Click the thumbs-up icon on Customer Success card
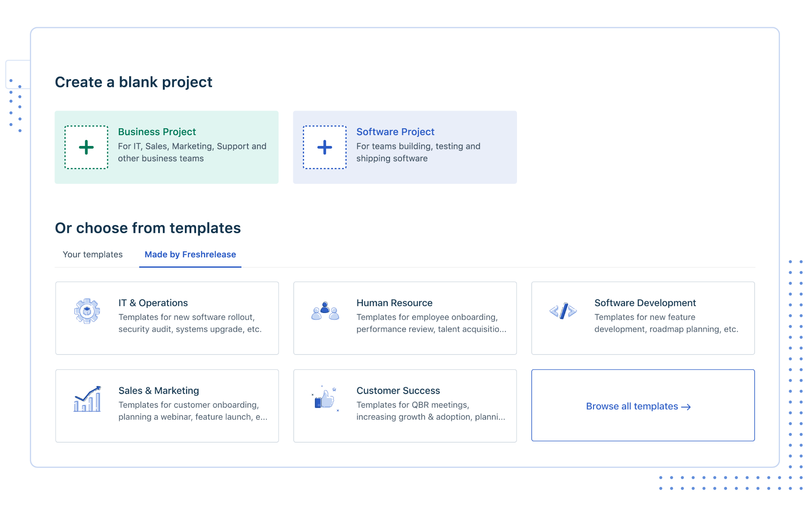812x516 pixels. [x=325, y=398]
